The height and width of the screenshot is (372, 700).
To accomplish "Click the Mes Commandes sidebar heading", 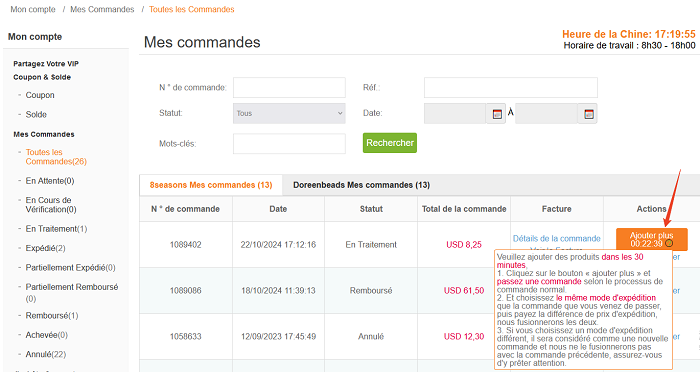I will point(44,134).
